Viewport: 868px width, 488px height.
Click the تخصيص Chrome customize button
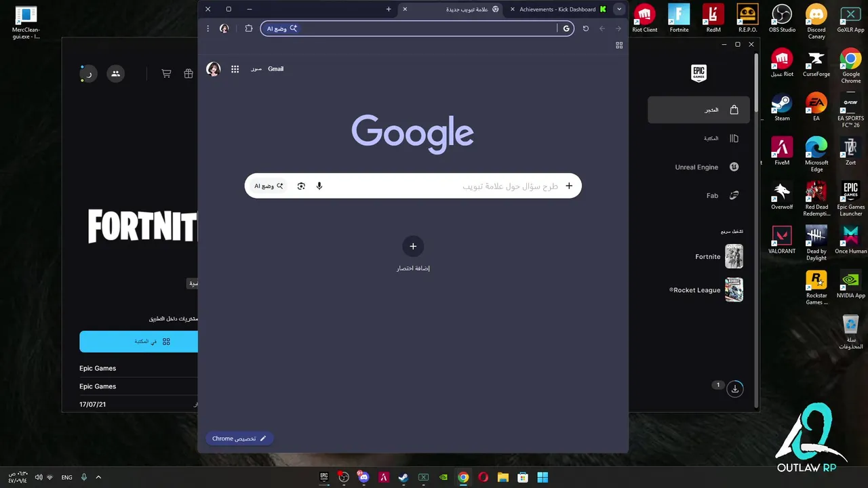[239, 439]
